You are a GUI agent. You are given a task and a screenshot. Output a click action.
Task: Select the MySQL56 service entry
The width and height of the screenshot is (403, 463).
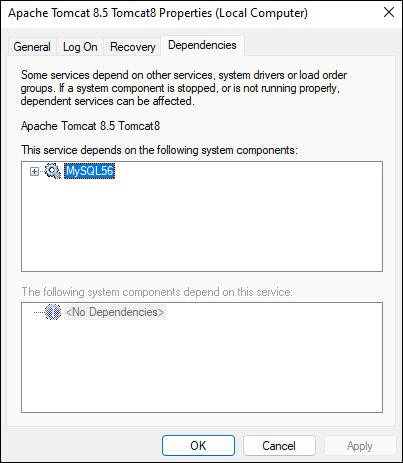coord(90,171)
